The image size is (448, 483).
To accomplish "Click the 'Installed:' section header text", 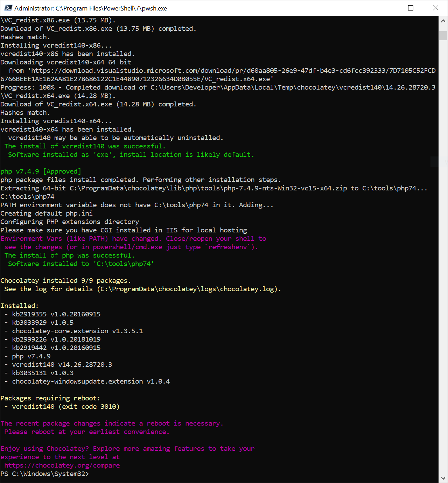I will click(19, 306).
